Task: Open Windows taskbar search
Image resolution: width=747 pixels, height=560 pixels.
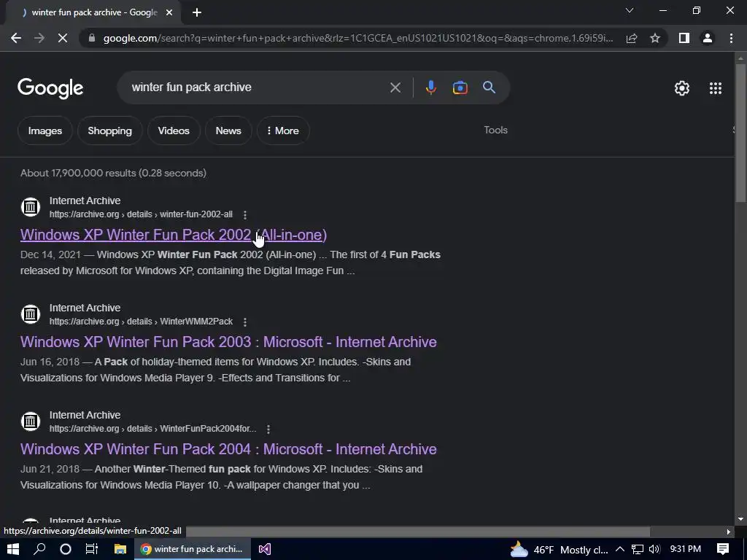Action: pyautogui.click(x=39, y=549)
